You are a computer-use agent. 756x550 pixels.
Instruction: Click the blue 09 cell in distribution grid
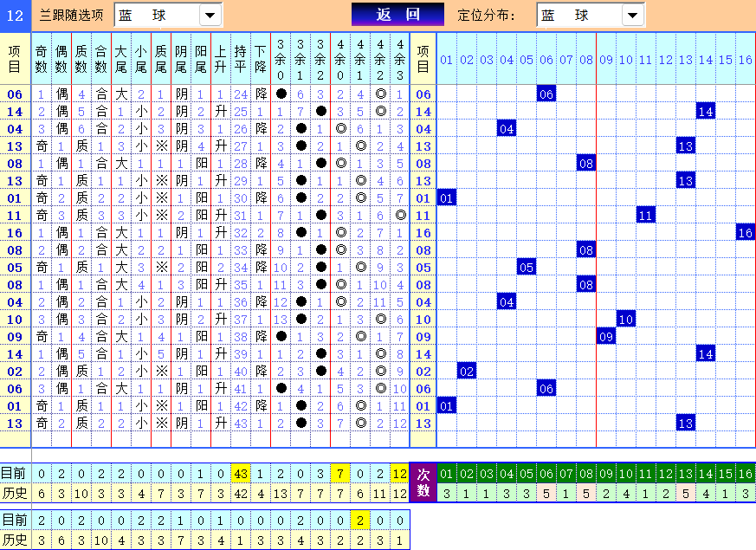[606, 336]
